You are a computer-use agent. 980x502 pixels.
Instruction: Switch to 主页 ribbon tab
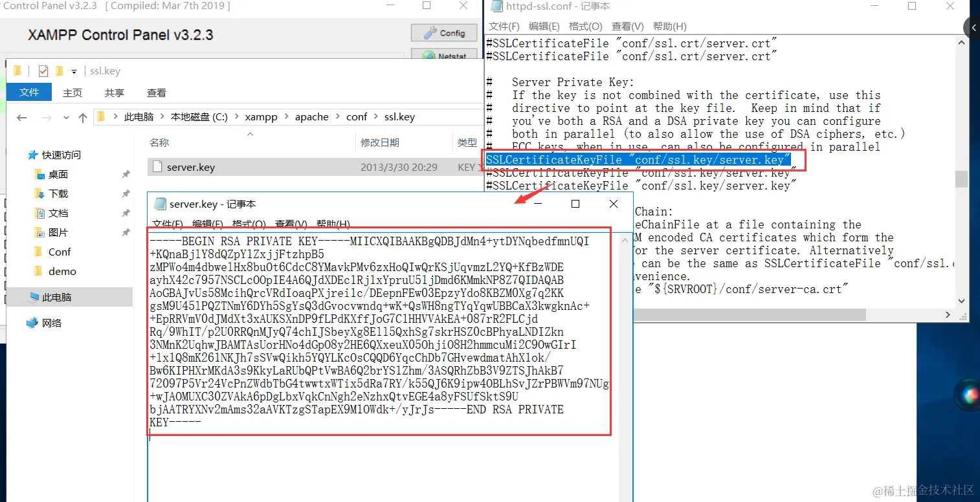72,93
